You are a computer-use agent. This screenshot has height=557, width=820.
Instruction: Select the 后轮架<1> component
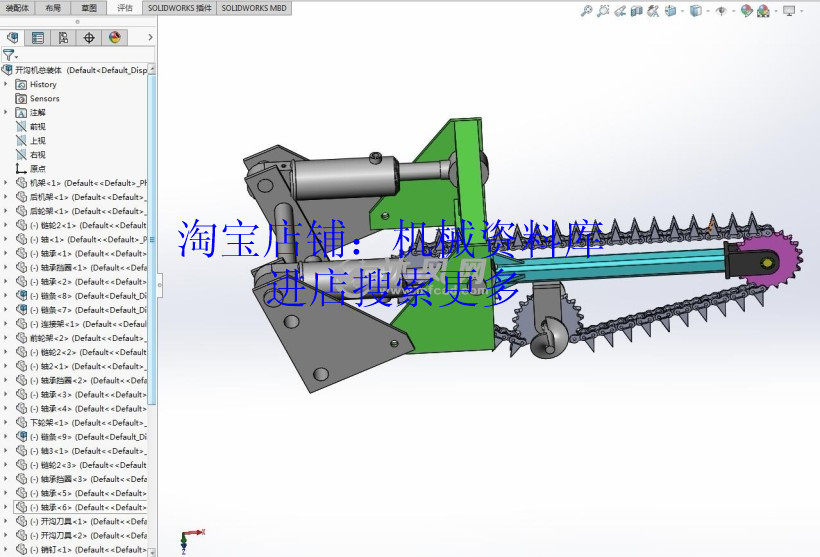click(81, 211)
